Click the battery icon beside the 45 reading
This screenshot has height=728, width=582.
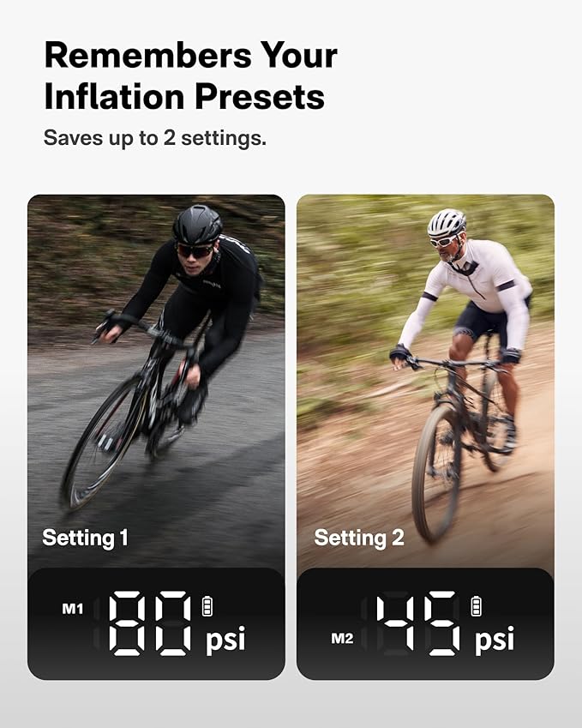pyautogui.click(x=477, y=607)
